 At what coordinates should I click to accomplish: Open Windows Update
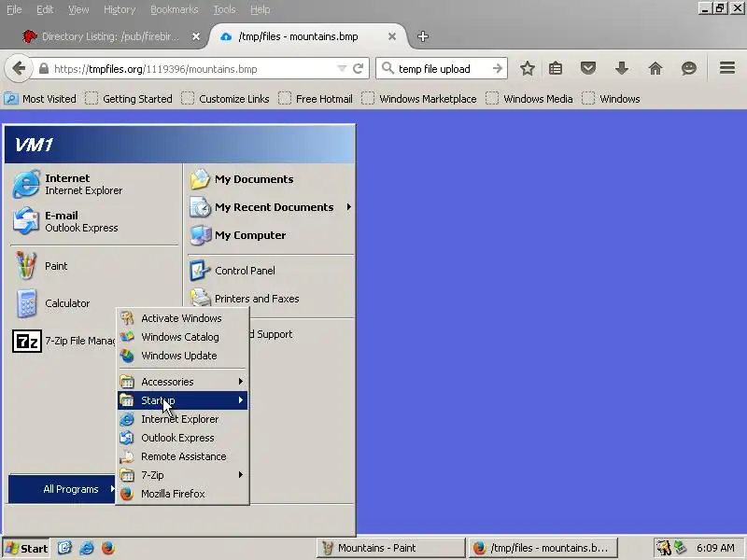182,356
